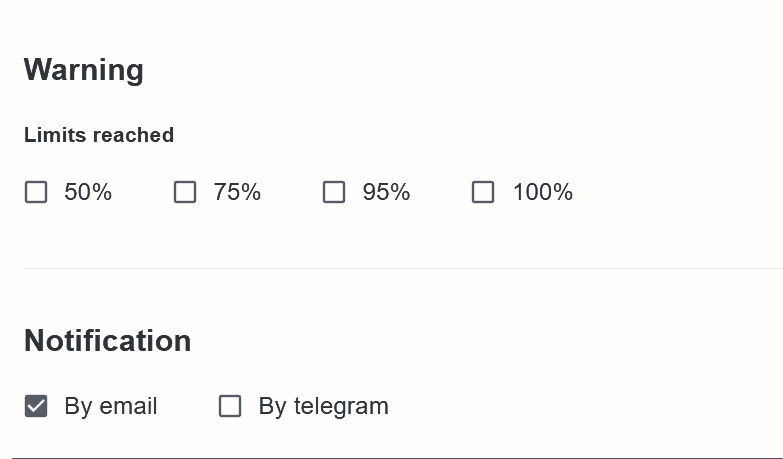Click the 50% label text
The width and height of the screenshot is (783, 459).
(x=88, y=192)
